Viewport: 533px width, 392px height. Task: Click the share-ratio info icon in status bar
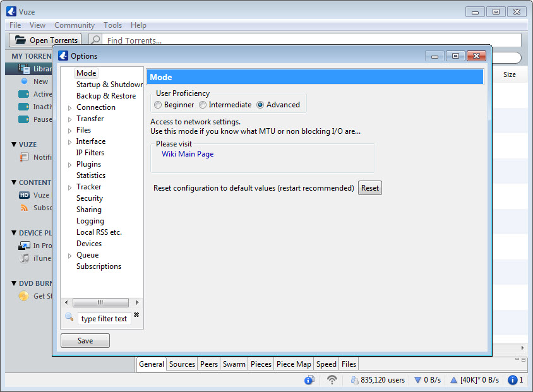[x=309, y=380]
